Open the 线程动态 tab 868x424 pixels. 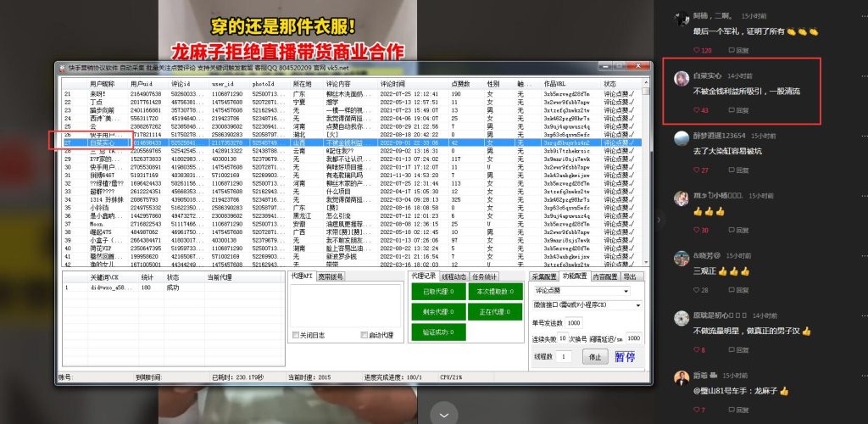coord(454,276)
